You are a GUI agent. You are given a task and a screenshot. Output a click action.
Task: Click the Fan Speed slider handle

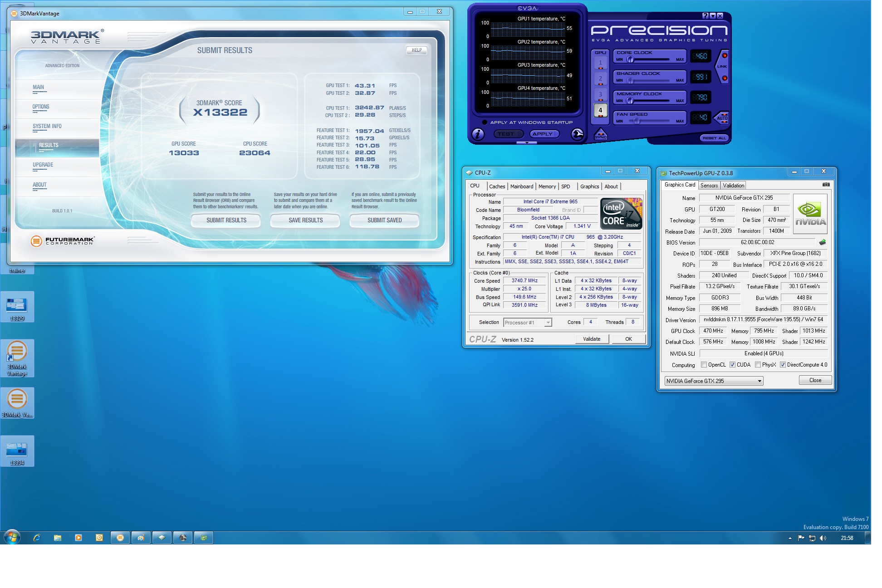637,121
